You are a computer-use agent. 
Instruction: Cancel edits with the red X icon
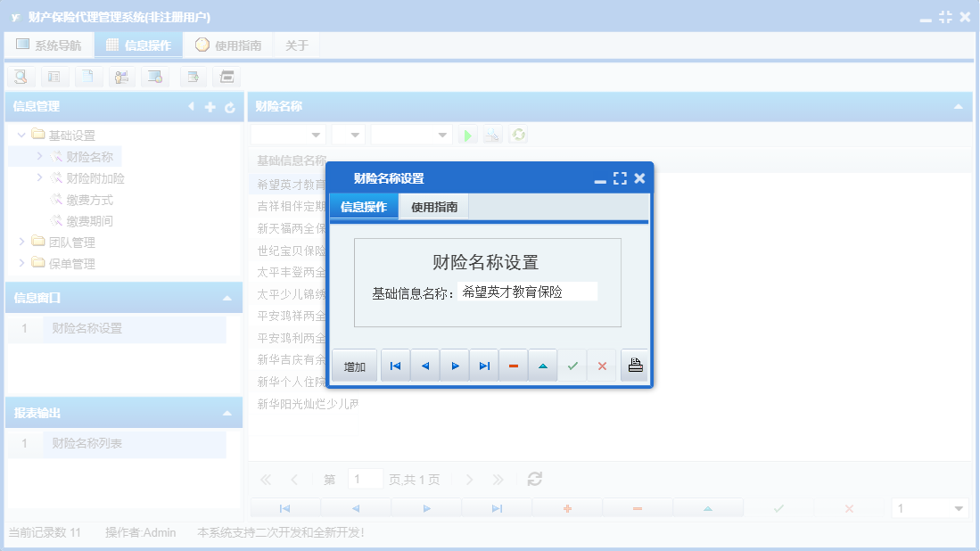click(x=602, y=365)
